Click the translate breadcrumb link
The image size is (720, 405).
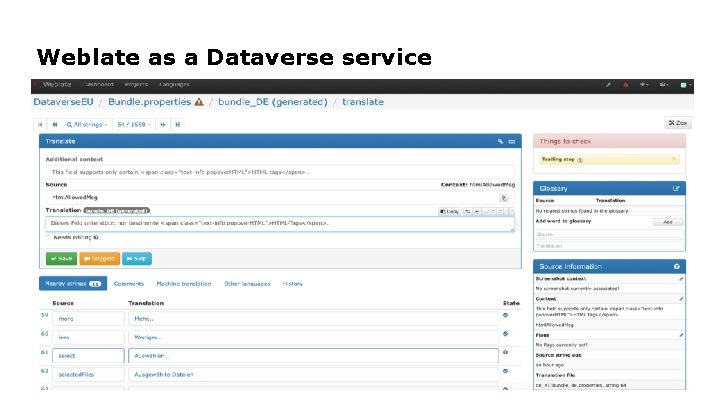tap(363, 102)
